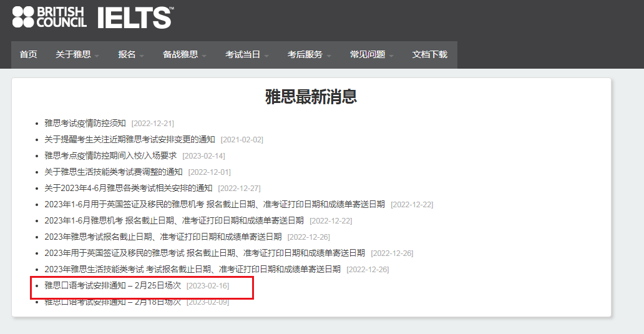Image resolution: width=644 pixels, height=334 pixels.
Task: Open 雅思口语考试安排通知 2月18日场次 link
Action: coord(112,302)
